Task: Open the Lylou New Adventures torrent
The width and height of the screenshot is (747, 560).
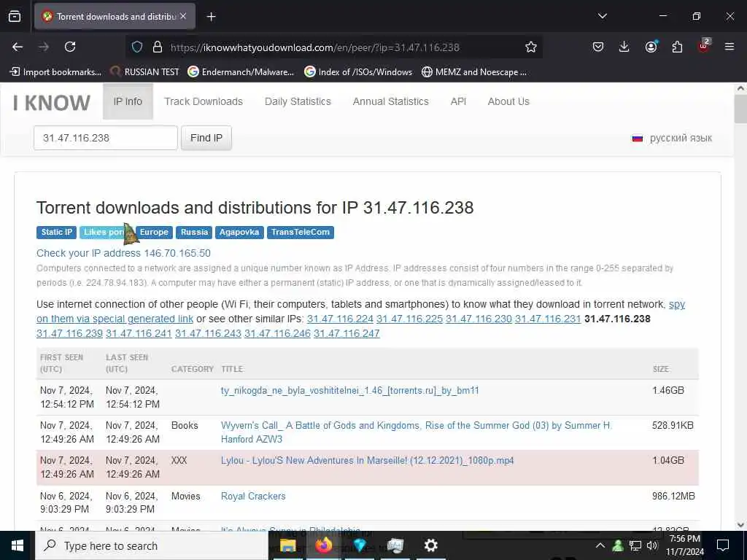Action: pyautogui.click(x=368, y=461)
